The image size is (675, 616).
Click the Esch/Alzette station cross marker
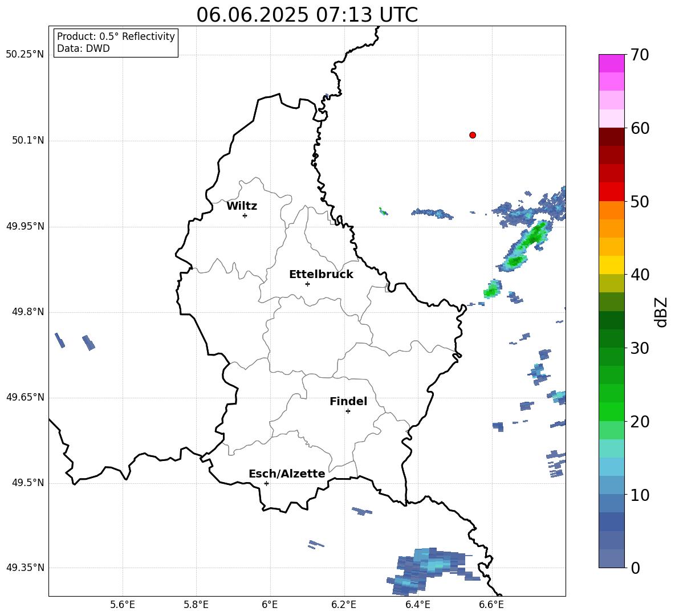click(x=266, y=483)
